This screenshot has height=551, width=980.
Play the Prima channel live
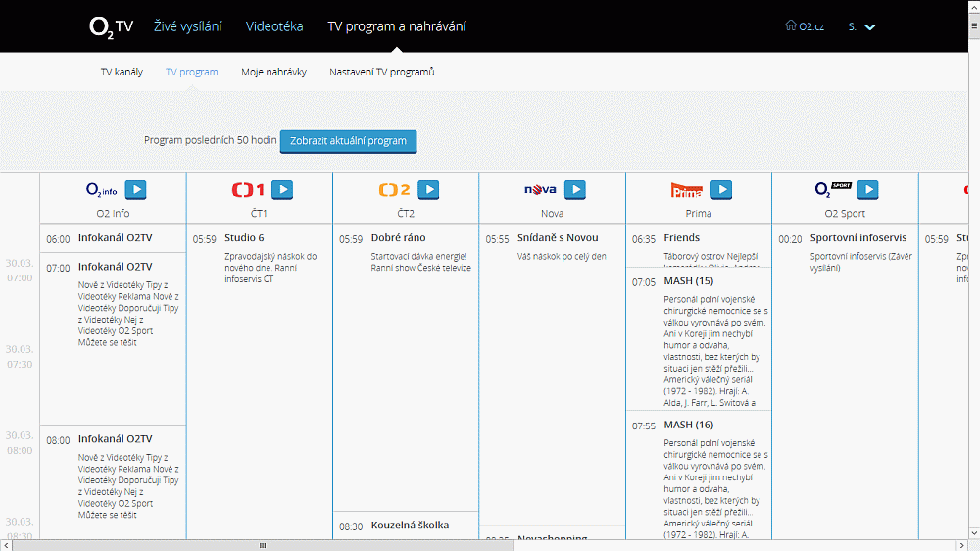(721, 189)
